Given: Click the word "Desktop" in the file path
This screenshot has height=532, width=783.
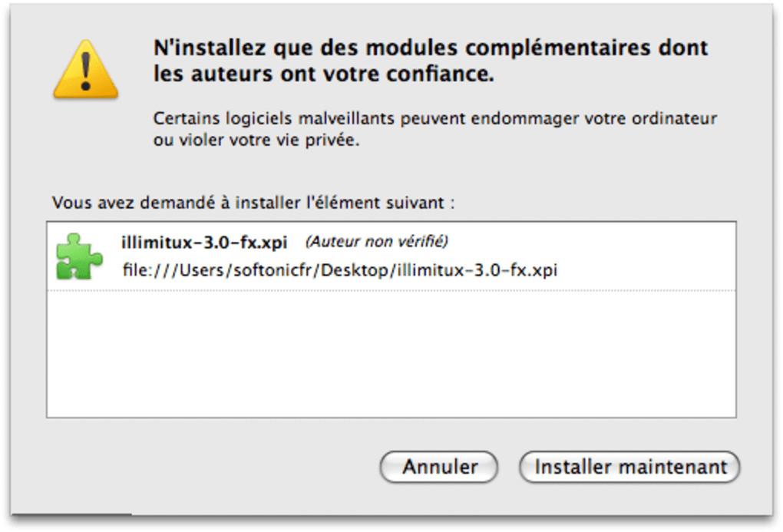Looking at the screenshot, I should coord(354,270).
